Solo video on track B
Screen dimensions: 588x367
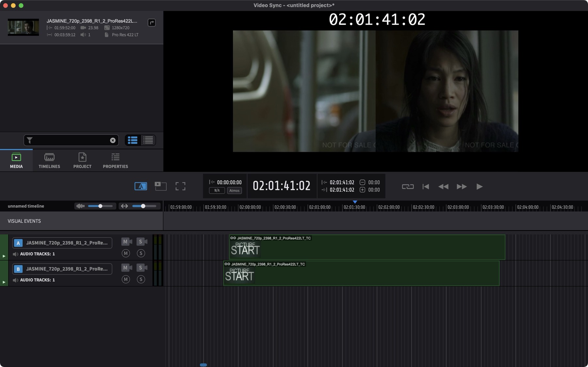(x=141, y=268)
